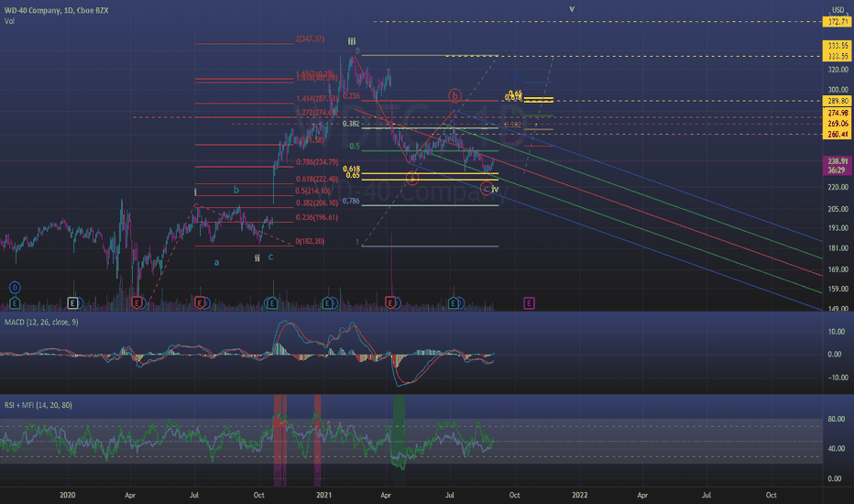The height and width of the screenshot is (504, 854).
Task: Click the 80.00 value on the RSI scale
Action: [836, 419]
